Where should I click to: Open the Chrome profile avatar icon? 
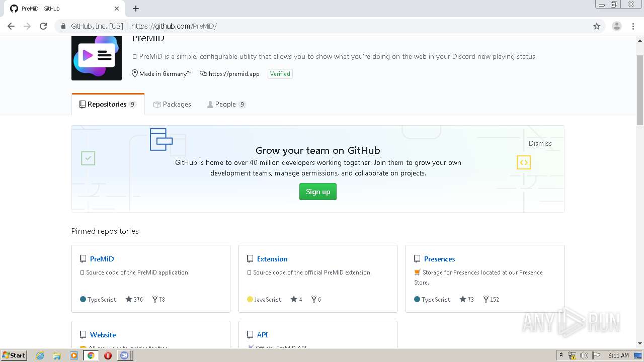[x=616, y=26]
